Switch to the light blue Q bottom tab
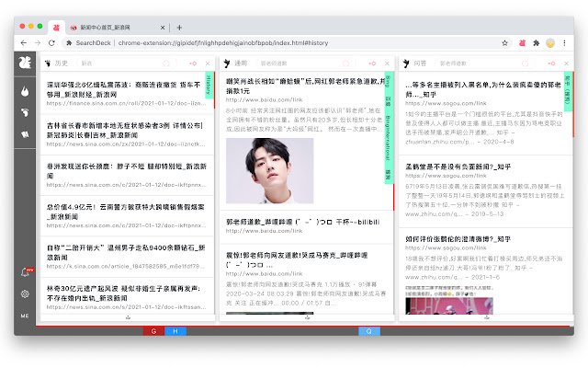 click(x=369, y=331)
